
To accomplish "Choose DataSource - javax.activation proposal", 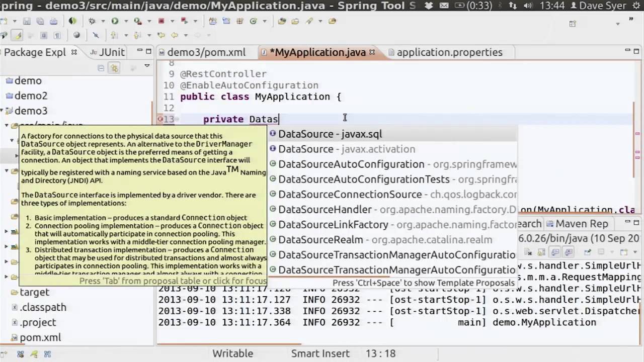I will [392, 149].
